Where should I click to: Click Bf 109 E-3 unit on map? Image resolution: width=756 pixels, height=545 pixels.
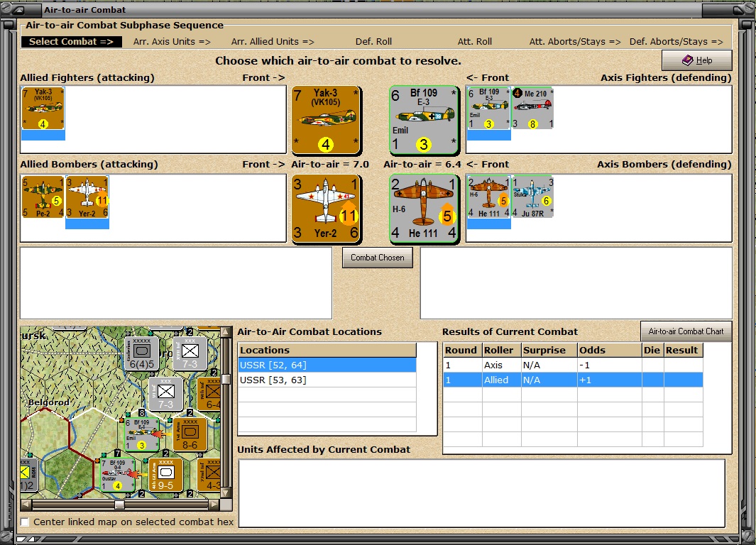[142, 434]
